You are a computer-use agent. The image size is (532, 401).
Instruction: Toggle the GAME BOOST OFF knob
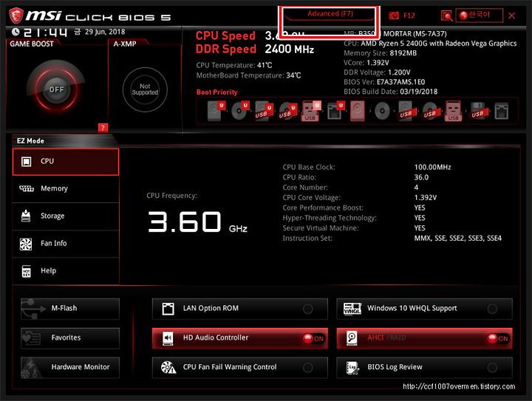coord(56,89)
